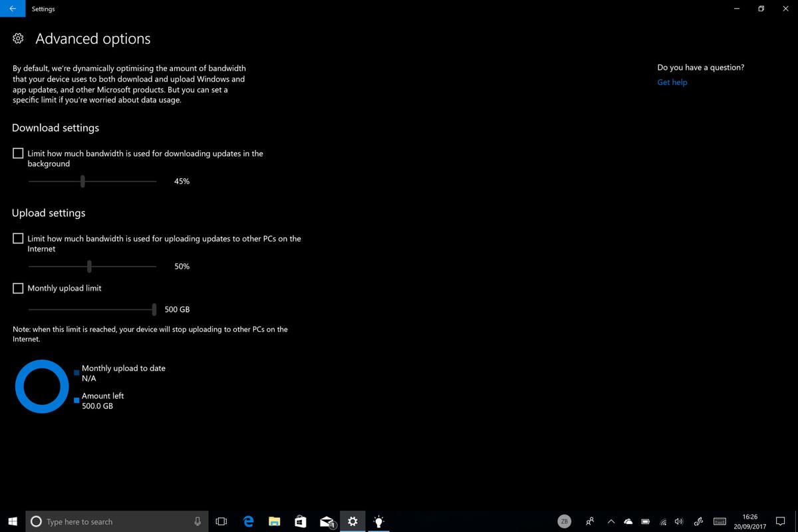Tick the upload bandwidth limit checkbox

pyautogui.click(x=18, y=239)
